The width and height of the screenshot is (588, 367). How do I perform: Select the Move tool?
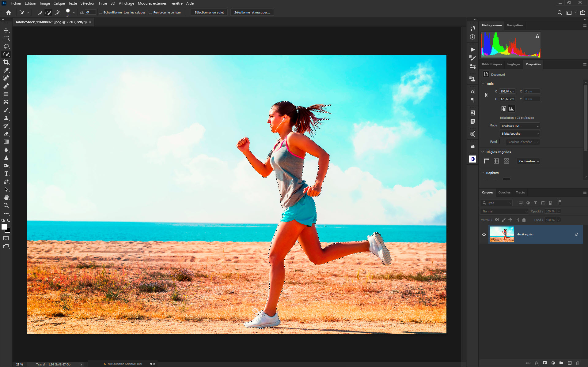6,31
